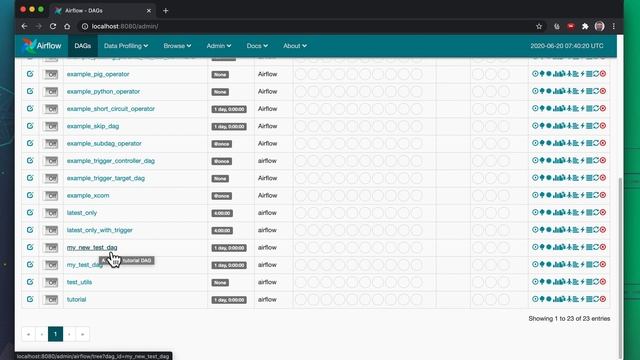Unpause the example_short_circuit_operator DAG

(x=51, y=109)
